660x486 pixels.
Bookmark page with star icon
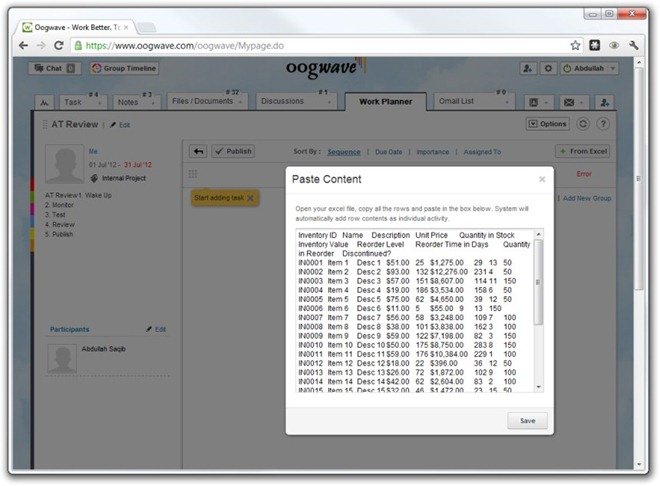(x=575, y=45)
